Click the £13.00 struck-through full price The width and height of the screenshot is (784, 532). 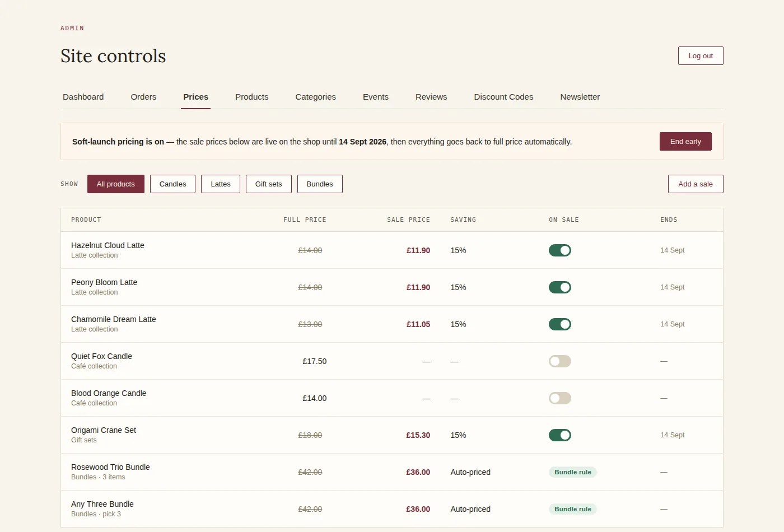click(x=310, y=324)
